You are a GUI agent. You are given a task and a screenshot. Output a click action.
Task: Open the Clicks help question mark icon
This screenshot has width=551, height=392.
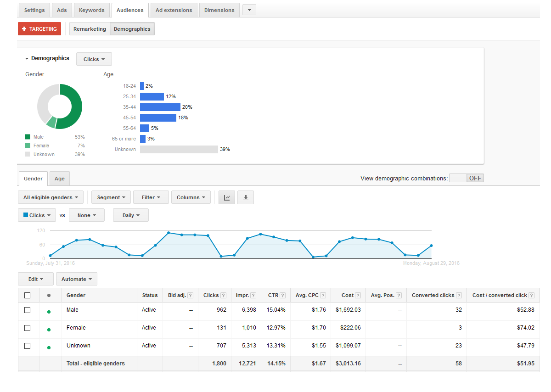pyautogui.click(x=224, y=295)
